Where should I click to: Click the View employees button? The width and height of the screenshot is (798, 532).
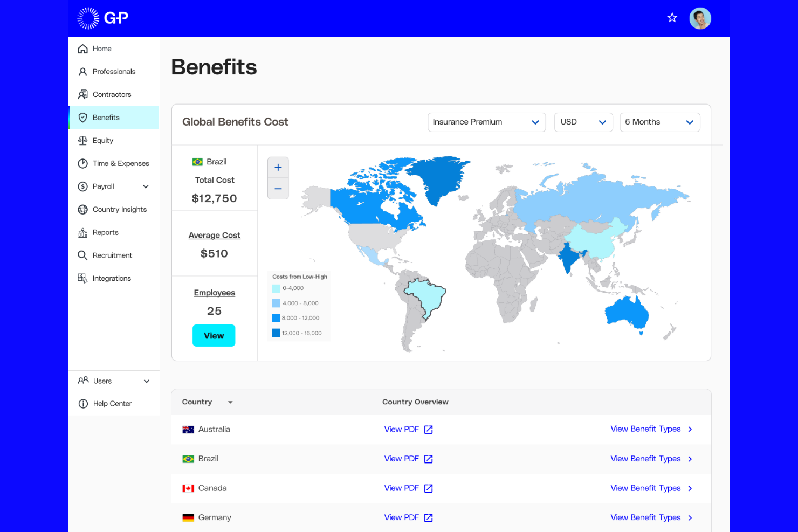click(x=214, y=335)
